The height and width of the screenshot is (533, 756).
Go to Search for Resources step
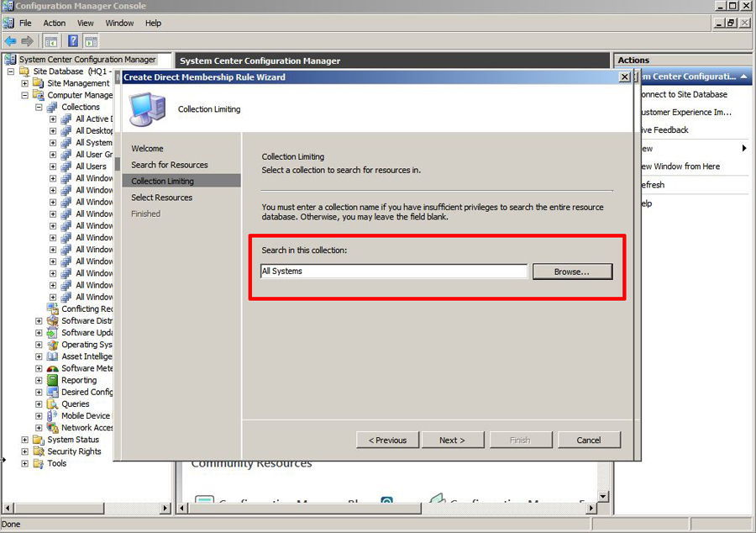169,165
